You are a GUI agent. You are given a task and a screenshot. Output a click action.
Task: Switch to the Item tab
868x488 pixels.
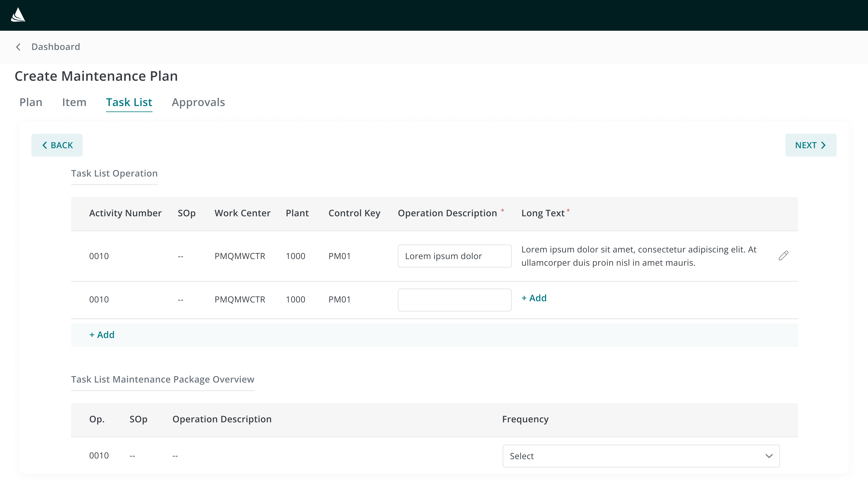coord(74,102)
